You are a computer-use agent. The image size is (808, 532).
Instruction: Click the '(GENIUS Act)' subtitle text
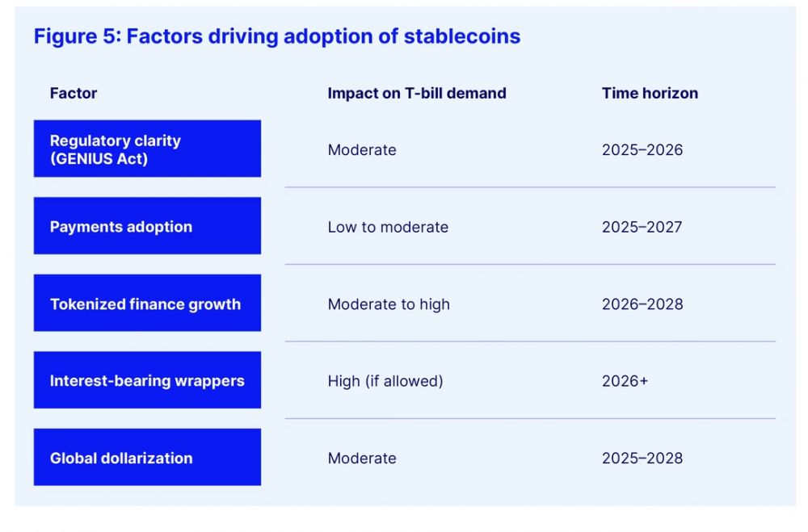(99, 158)
